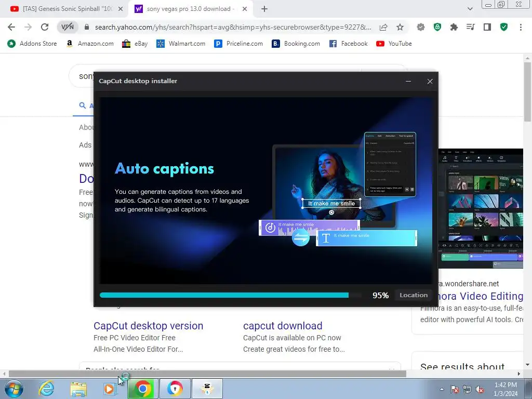Open CapCut desktop version link

tap(148, 326)
